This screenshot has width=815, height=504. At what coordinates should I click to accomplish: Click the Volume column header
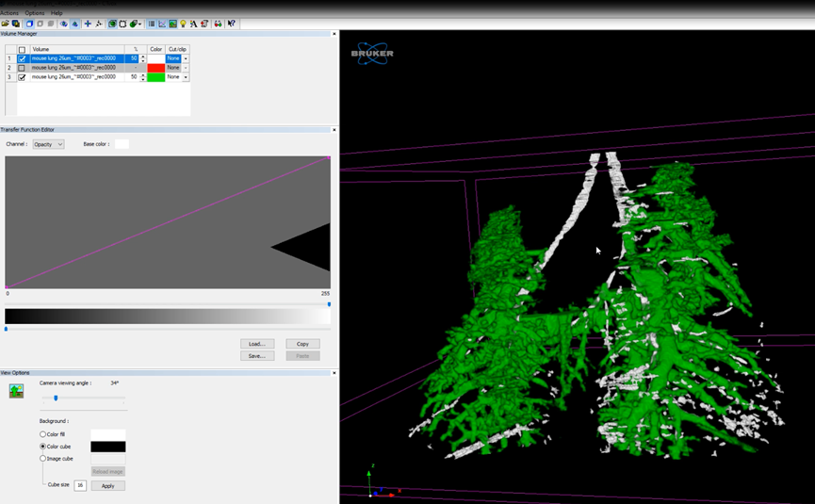[x=77, y=49]
